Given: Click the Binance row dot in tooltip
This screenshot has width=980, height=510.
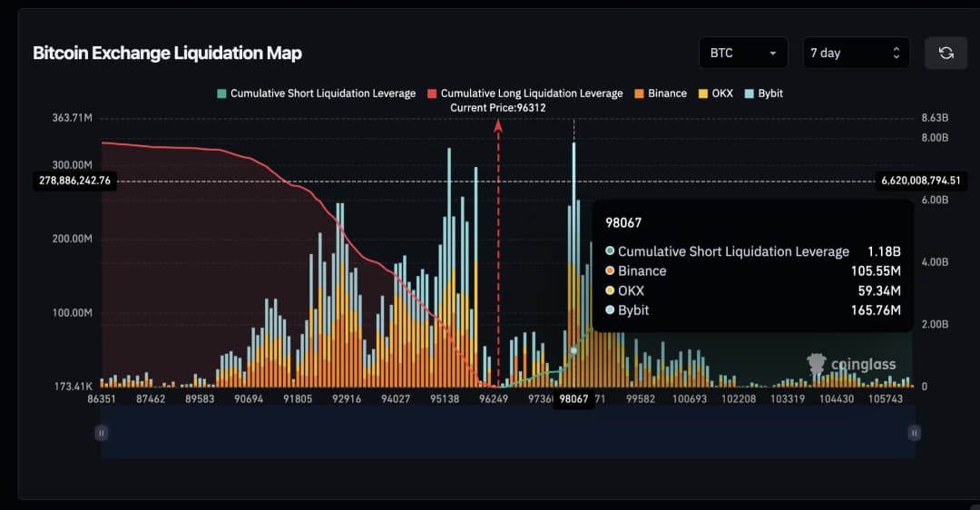Looking at the screenshot, I should click(610, 270).
